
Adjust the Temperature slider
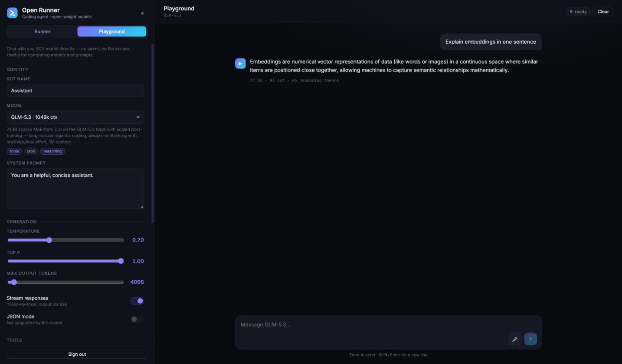click(65, 240)
